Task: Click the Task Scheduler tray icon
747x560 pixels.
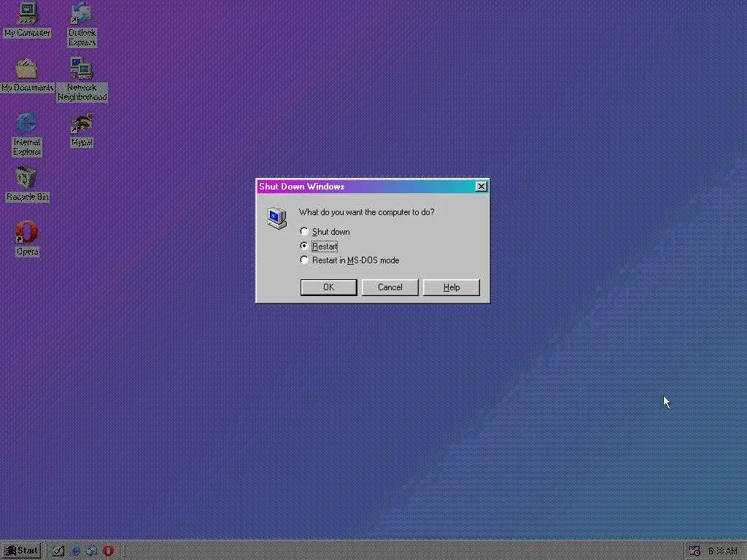Action: tap(694, 551)
